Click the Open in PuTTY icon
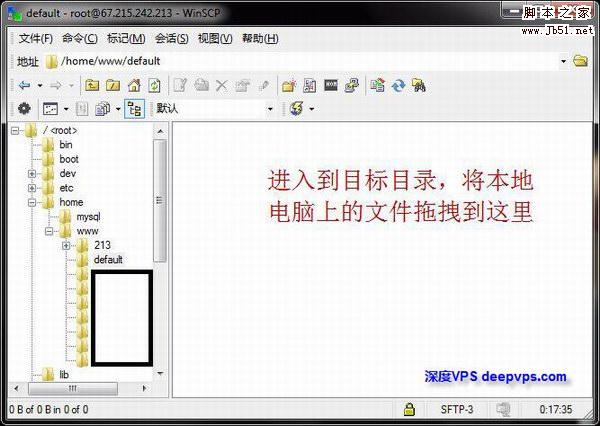The height and width of the screenshot is (426, 600). click(352, 85)
